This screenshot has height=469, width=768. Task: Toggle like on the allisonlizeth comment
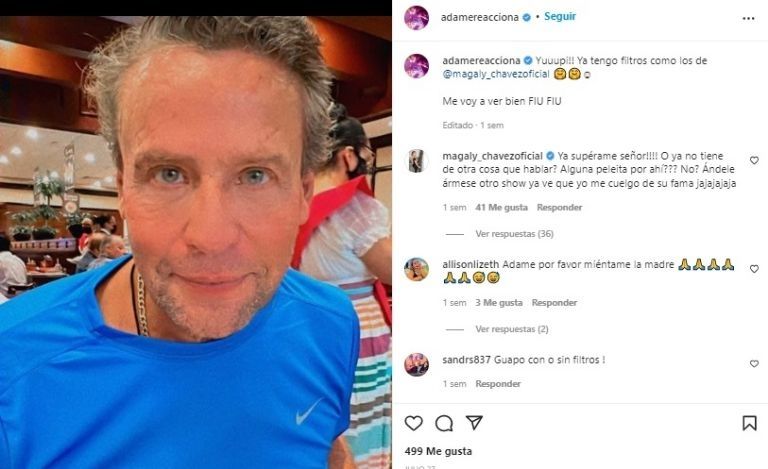[754, 269]
